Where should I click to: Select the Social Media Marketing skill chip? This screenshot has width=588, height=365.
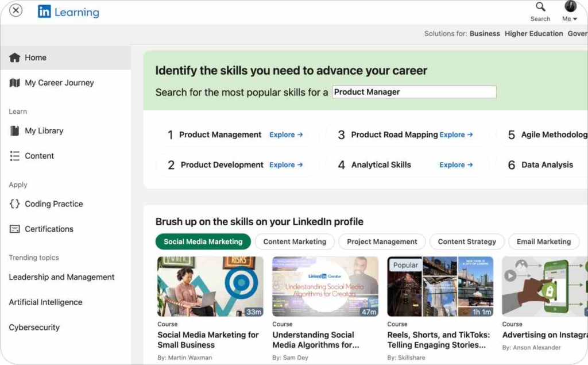tap(203, 241)
